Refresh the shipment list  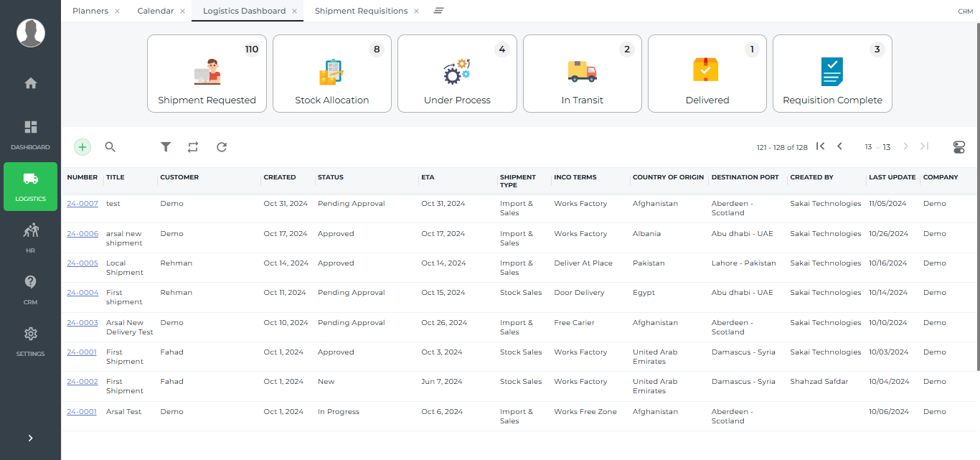point(222,147)
